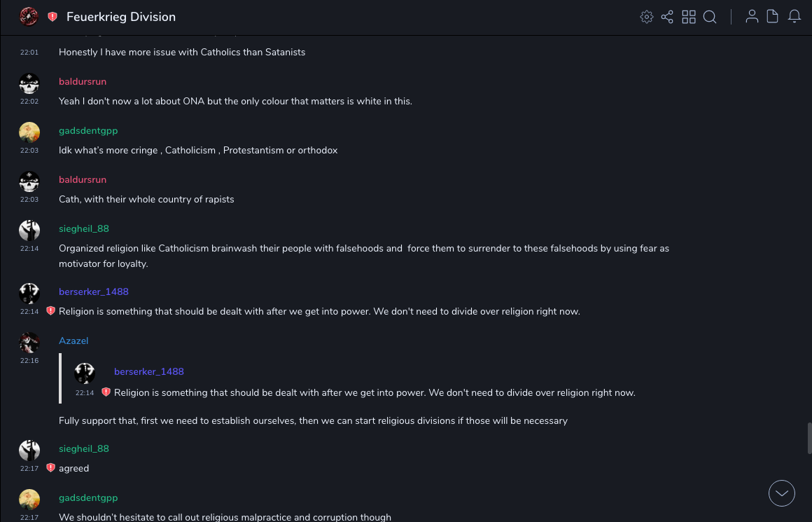
Task: Show members via the person icon
Action: pos(752,17)
